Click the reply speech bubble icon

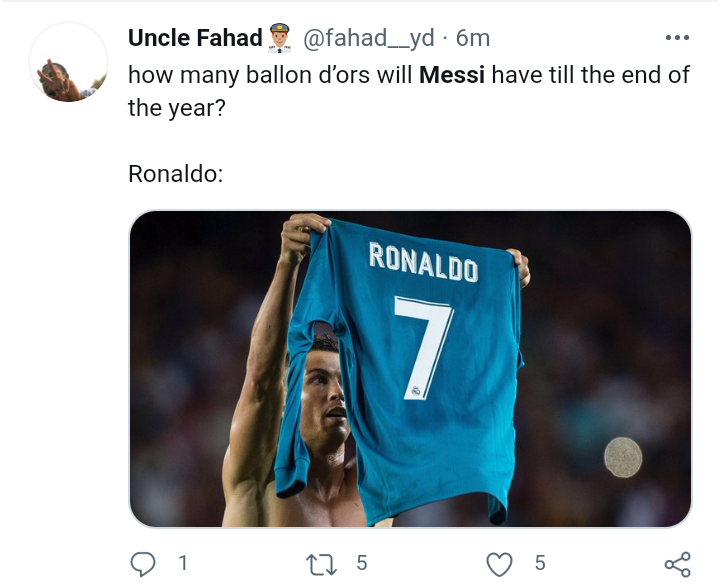[143, 564]
